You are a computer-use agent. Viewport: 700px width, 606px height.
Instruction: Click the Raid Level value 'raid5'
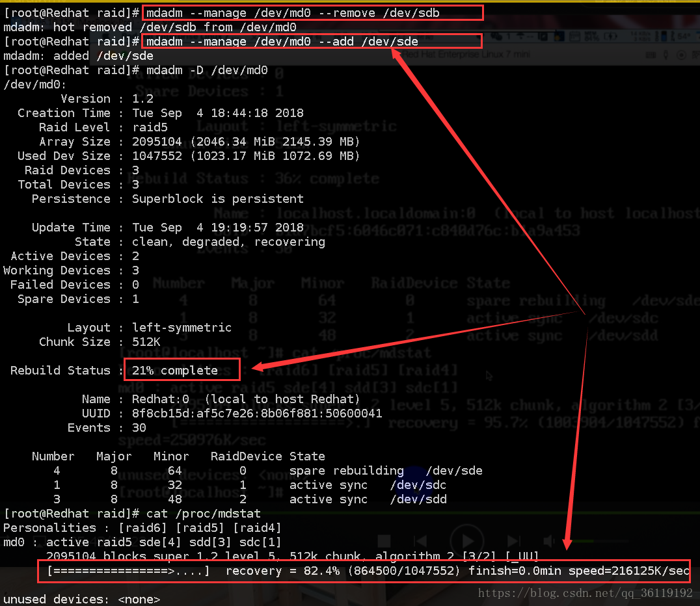[150, 127]
